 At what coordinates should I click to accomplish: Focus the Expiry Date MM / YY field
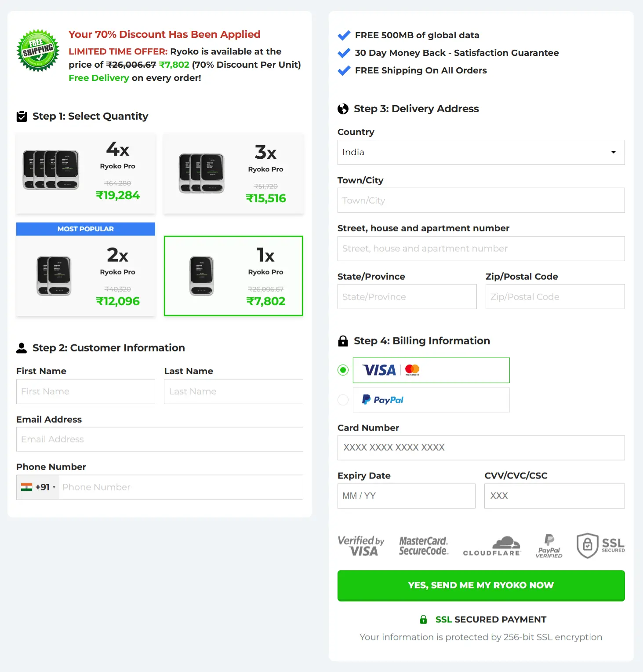pos(406,496)
